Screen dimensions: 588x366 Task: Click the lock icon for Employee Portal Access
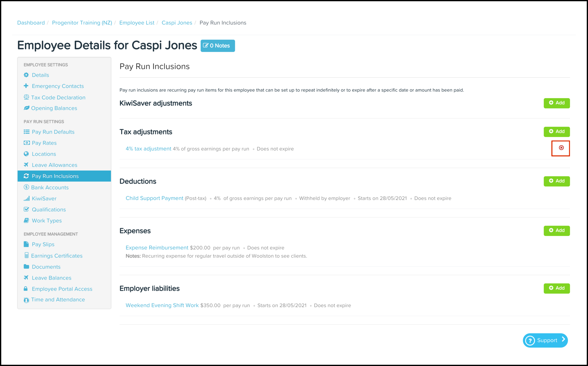point(26,289)
